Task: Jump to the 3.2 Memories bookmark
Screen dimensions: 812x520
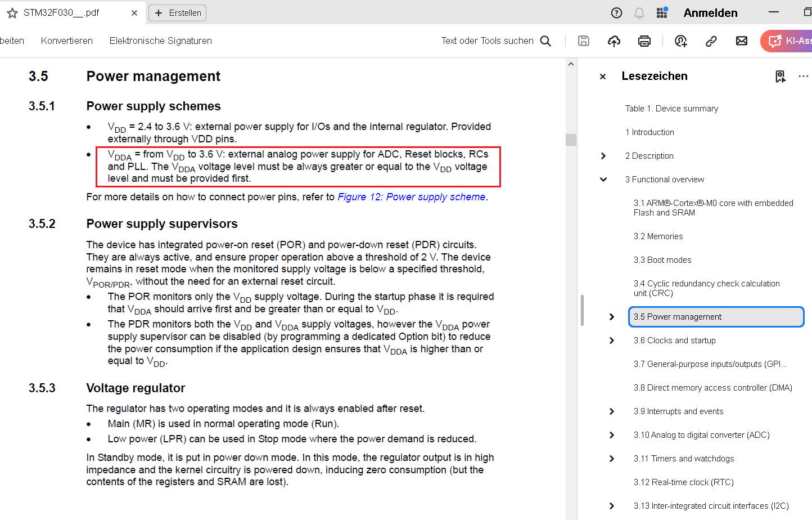Action: click(658, 236)
